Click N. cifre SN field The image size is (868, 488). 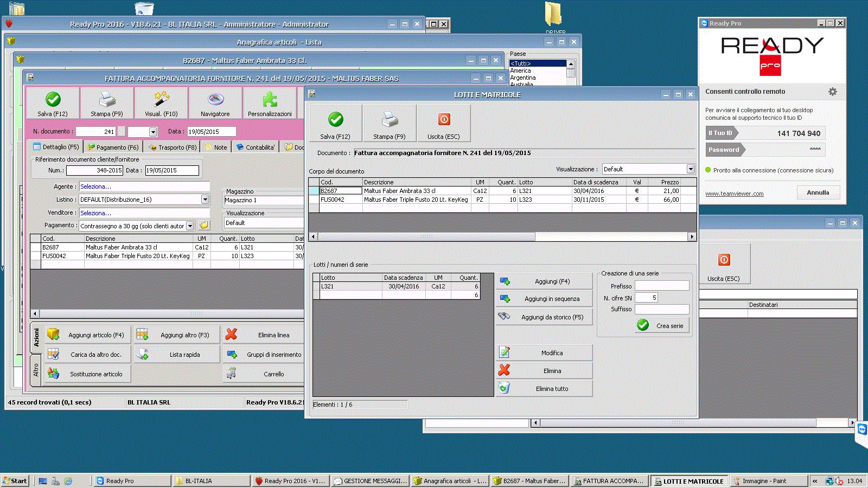646,298
